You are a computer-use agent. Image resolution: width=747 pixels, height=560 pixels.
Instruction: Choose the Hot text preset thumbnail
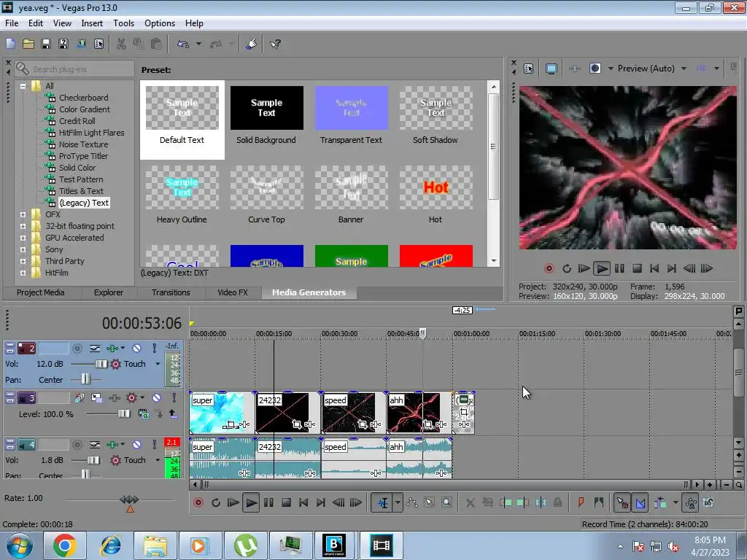click(436, 187)
